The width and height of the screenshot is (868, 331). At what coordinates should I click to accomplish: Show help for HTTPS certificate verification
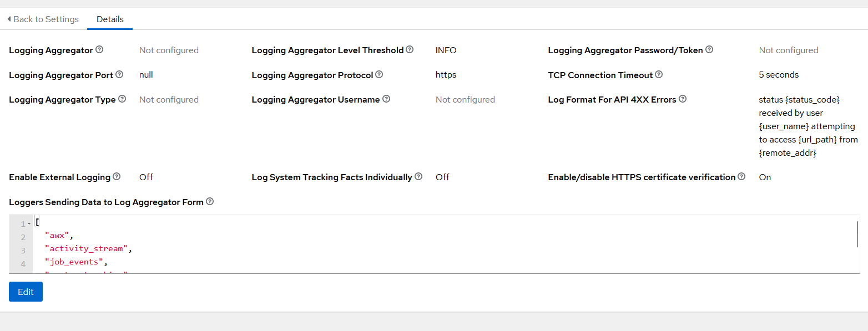pyautogui.click(x=741, y=177)
